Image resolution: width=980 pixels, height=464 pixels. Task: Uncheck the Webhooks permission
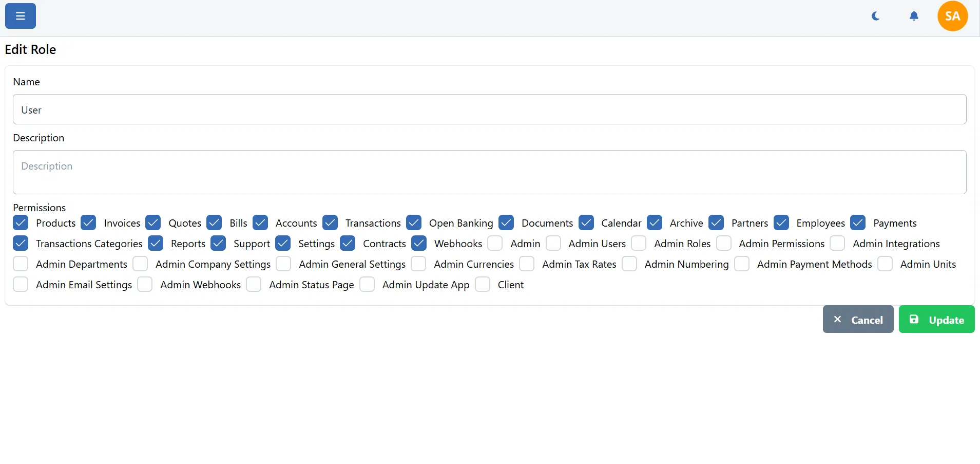[x=419, y=244]
